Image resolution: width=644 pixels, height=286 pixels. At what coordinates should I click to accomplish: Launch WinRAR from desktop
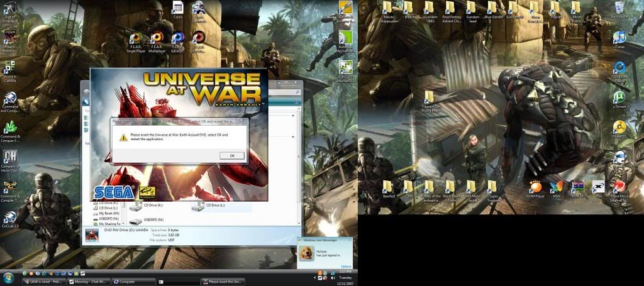click(x=577, y=190)
